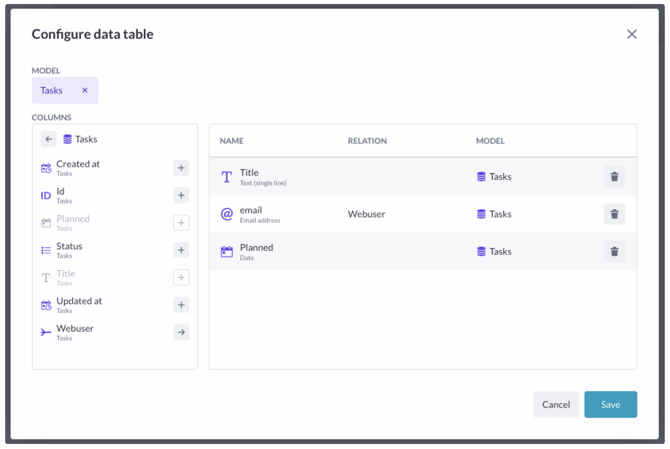Click the disabled plus beside Title
This screenshot has width=670, height=449.
pyautogui.click(x=181, y=277)
